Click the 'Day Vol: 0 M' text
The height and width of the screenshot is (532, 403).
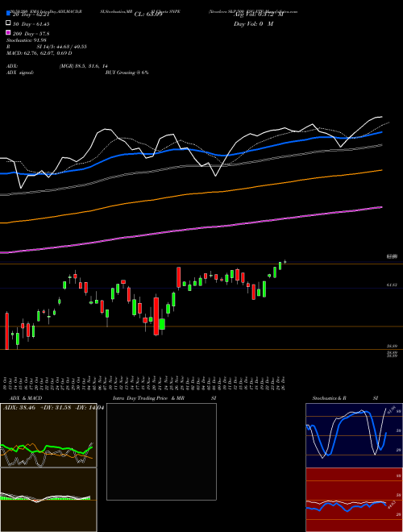(253, 23)
